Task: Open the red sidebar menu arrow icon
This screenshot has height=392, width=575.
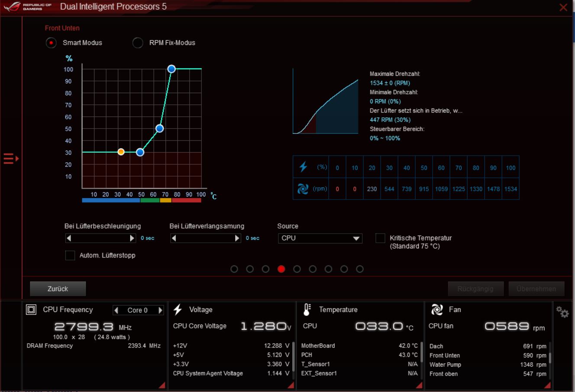Action: click(x=11, y=159)
